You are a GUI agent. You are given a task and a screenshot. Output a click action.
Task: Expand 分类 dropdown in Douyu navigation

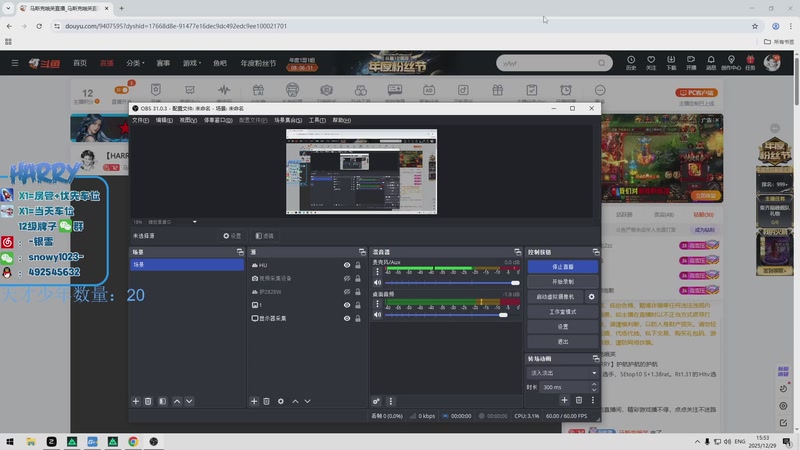click(135, 63)
